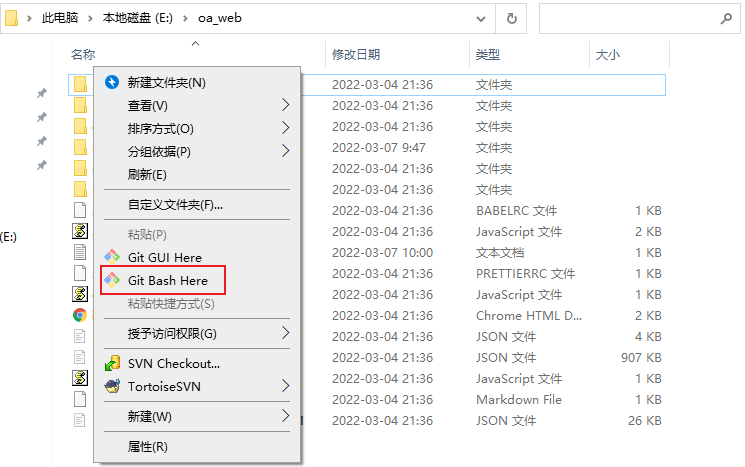Click 此电脑 in the breadcrumb path
Screen dimensions: 745x467
(60, 18)
